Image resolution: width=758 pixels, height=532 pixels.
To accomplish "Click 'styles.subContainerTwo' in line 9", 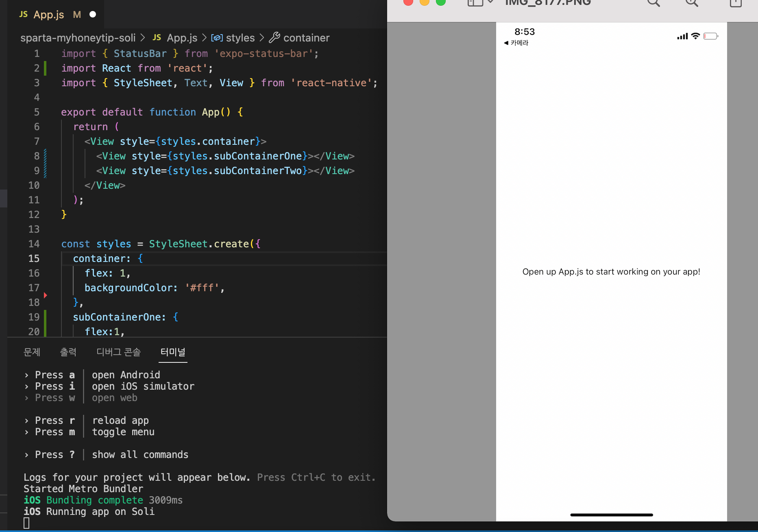I will [237, 171].
